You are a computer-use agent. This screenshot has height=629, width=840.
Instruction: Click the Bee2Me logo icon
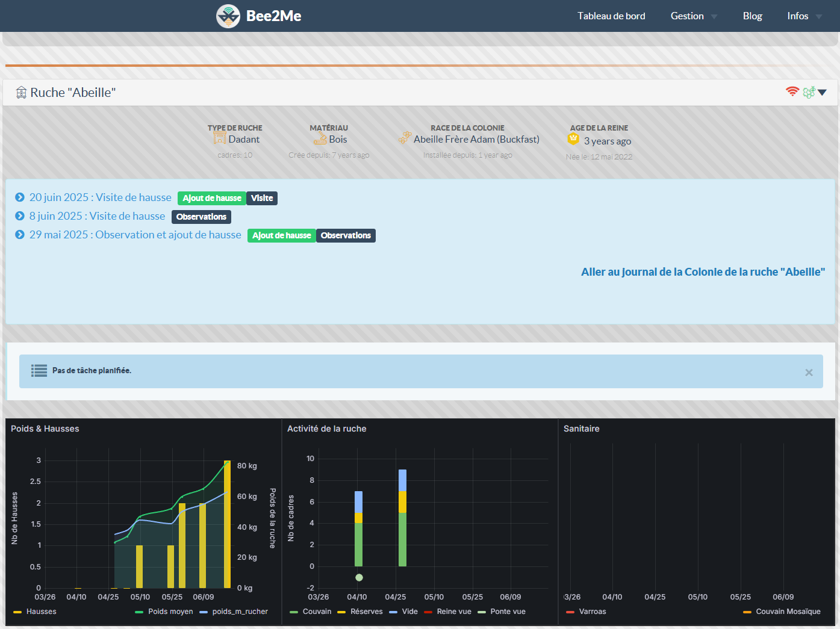pos(228,16)
